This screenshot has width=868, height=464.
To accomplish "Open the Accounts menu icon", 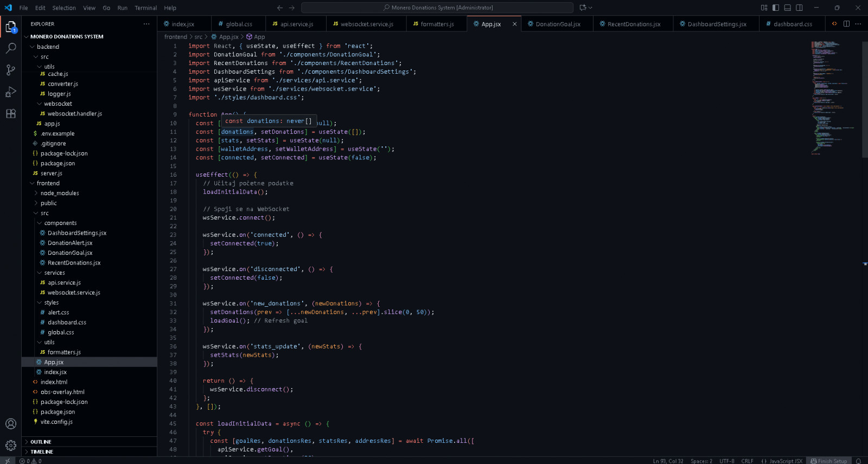I will tap(11, 424).
